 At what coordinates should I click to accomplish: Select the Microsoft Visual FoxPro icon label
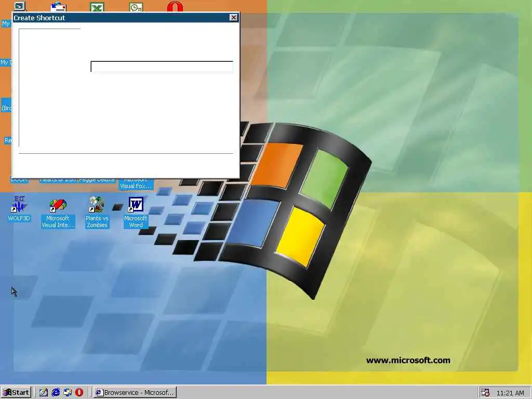point(136,183)
